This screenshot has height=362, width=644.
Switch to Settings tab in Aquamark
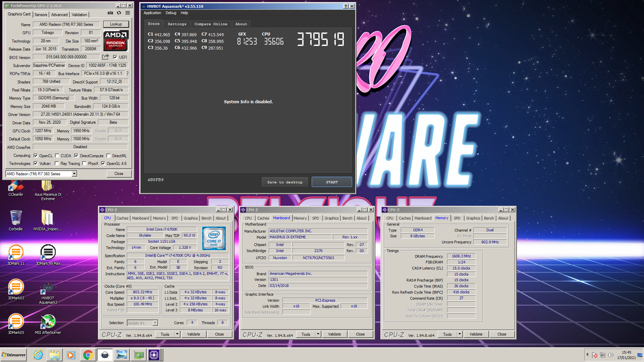177,24
